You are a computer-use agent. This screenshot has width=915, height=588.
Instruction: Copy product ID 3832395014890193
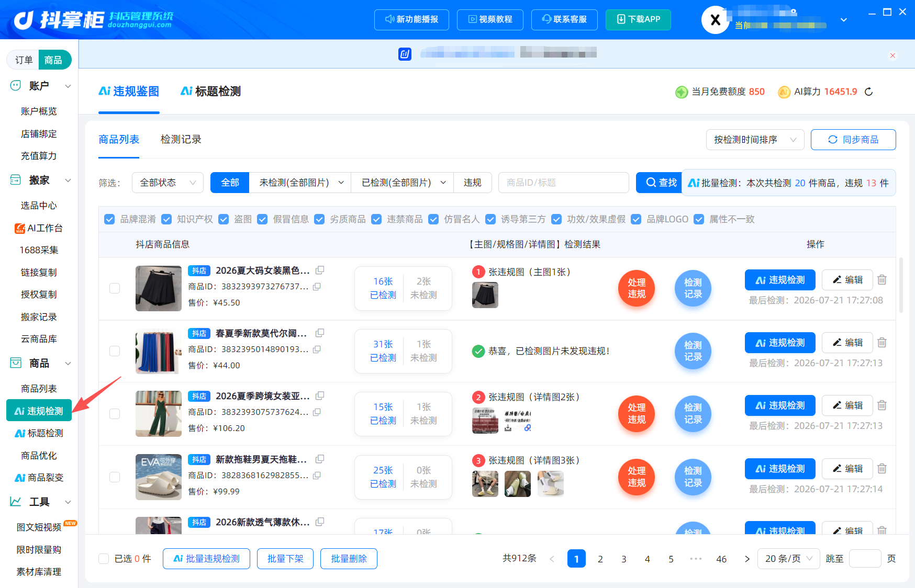point(317,349)
